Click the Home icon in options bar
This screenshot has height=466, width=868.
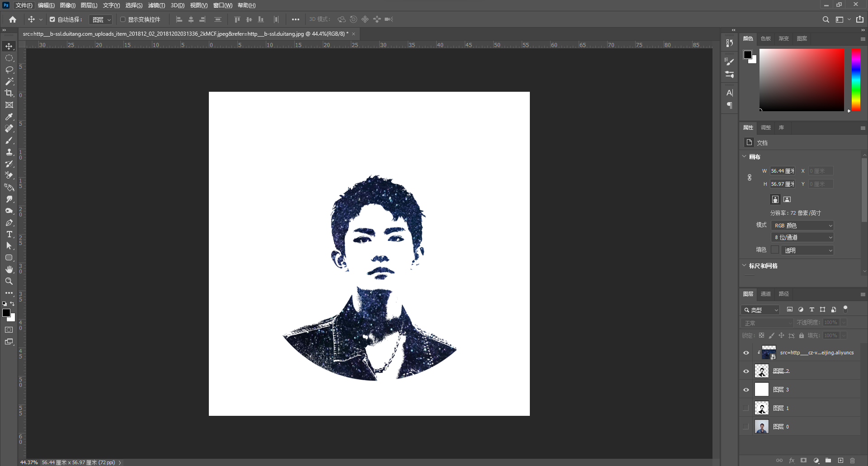click(13, 19)
